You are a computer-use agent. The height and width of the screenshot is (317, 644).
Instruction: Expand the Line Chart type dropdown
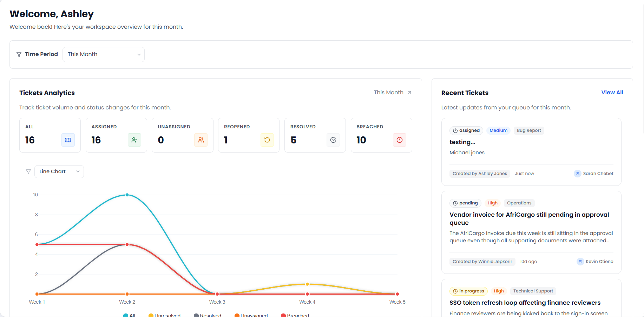coord(59,171)
